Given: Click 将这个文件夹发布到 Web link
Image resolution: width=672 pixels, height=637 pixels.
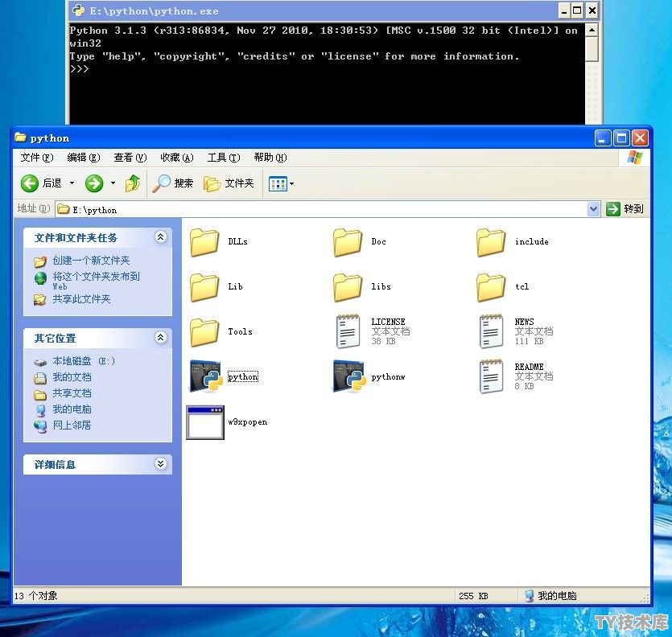Looking at the screenshot, I should click(96, 281).
